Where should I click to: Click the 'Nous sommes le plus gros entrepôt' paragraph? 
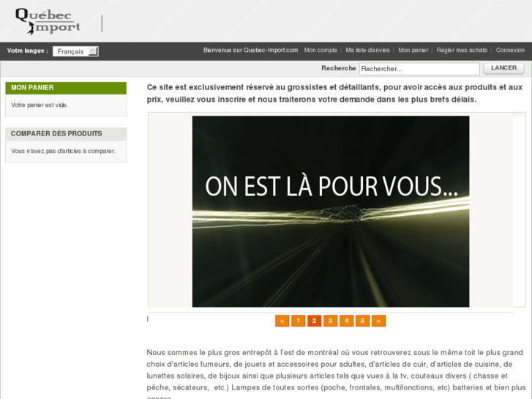[336, 373]
